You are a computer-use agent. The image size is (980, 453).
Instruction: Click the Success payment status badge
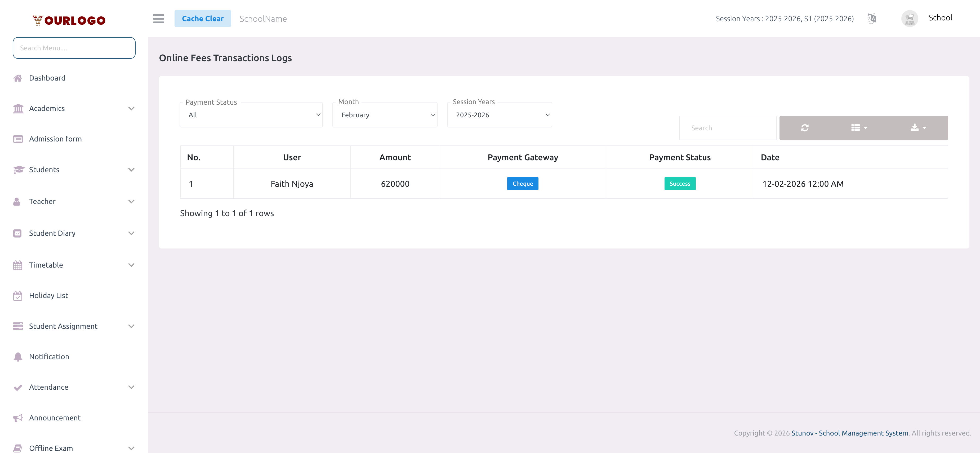(x=680, y=183)
